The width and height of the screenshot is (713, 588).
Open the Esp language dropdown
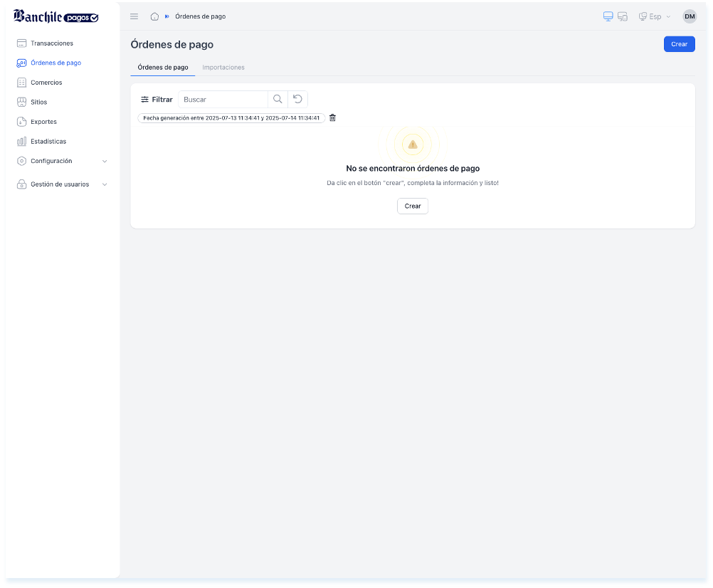pyautogui.click(x=655, y=16)
